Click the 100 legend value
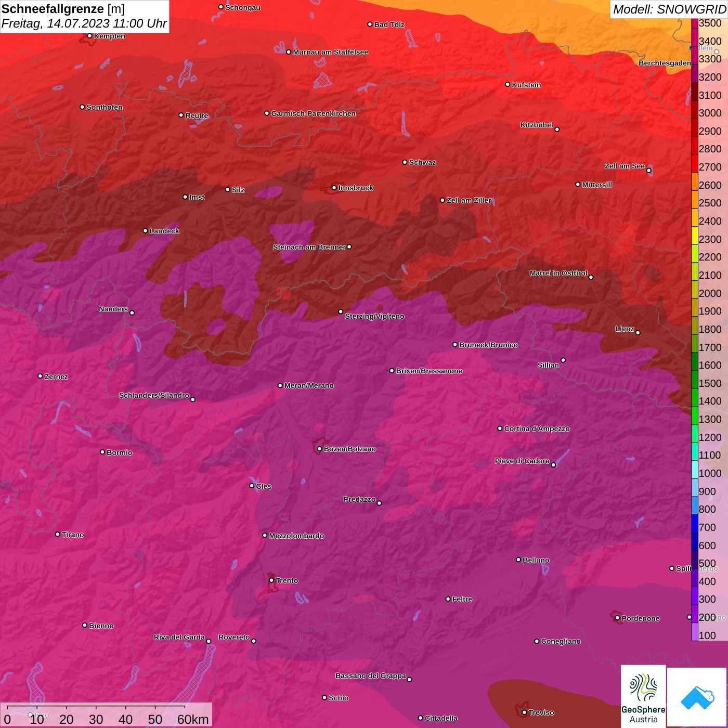This screenshot has height=728, width=728. click(707, 635)
